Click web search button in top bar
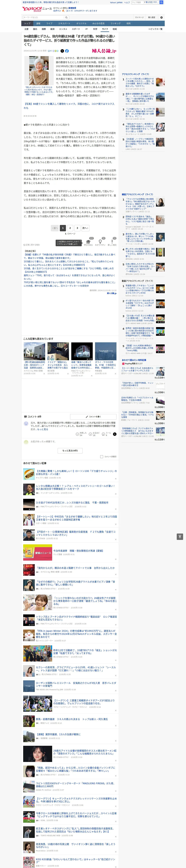Image resolution: width=186 pixels, height=868 pixels. pyautogui.click(x=161, y=2)
